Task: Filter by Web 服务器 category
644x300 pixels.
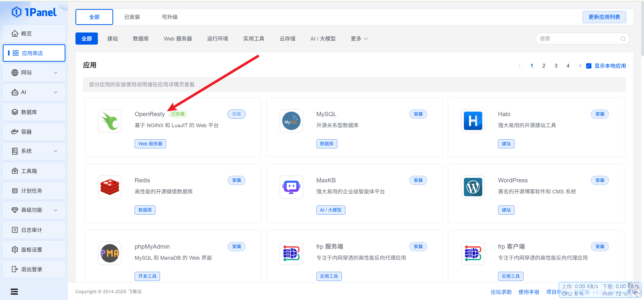Action: point(178,39)
